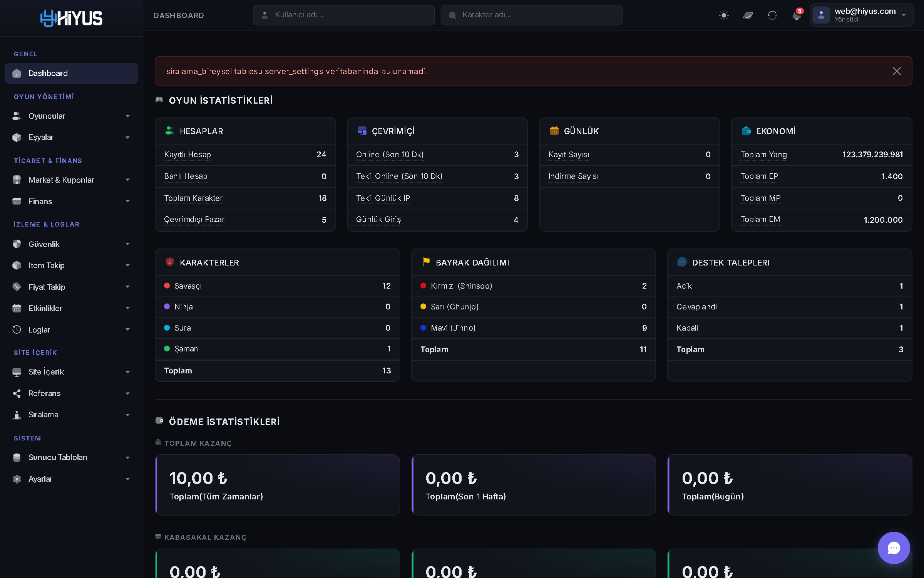Open the notifications bell
This screenshot has height=578, width=924.
(797, 15)
